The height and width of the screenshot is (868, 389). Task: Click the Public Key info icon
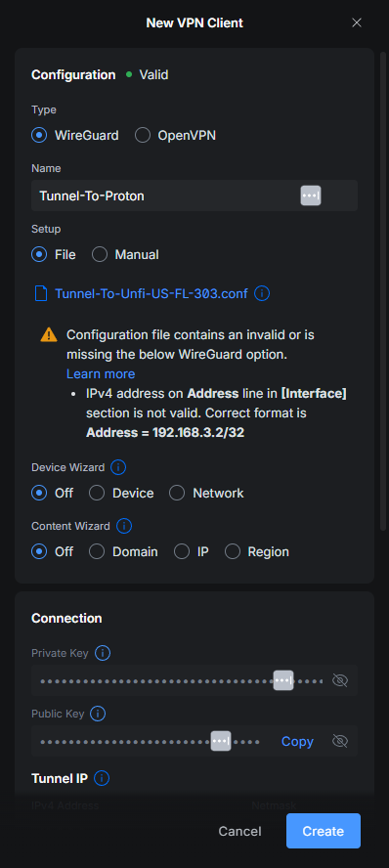click(98, 714)
